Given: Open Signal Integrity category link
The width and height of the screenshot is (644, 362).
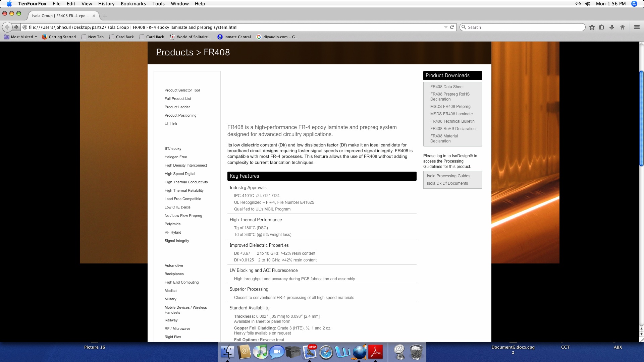Looking at the screenshot, I should pos(177,241).
